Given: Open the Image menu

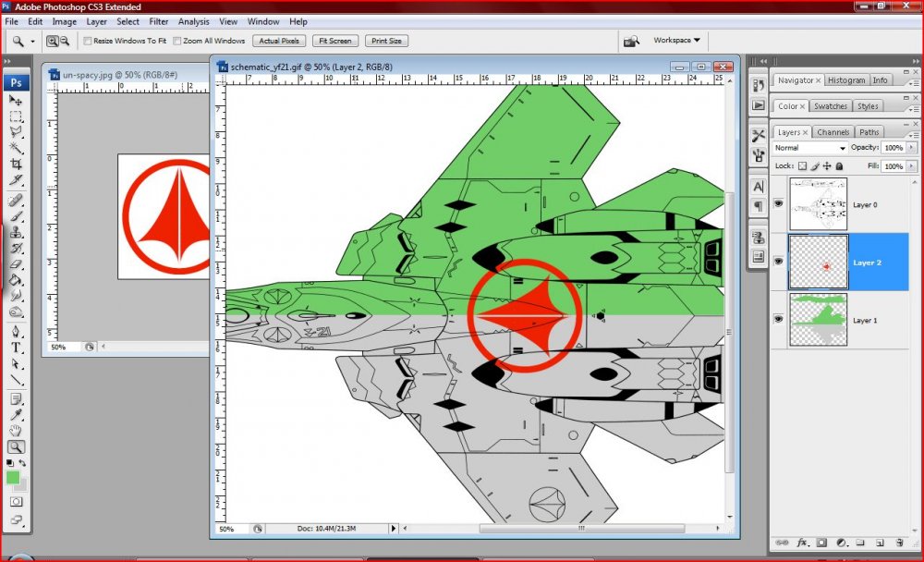Looking at the screenshot, I should pos(65,21).
